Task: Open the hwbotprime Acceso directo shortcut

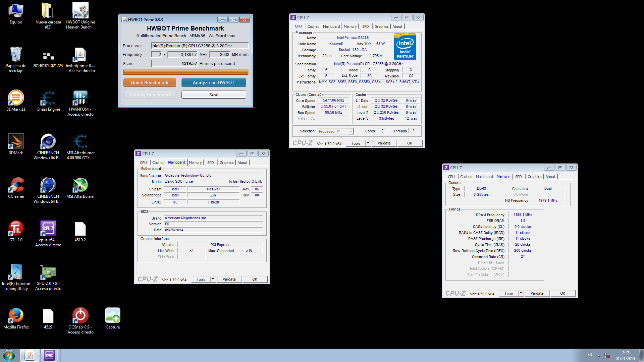Action: [x=80, y=59]
